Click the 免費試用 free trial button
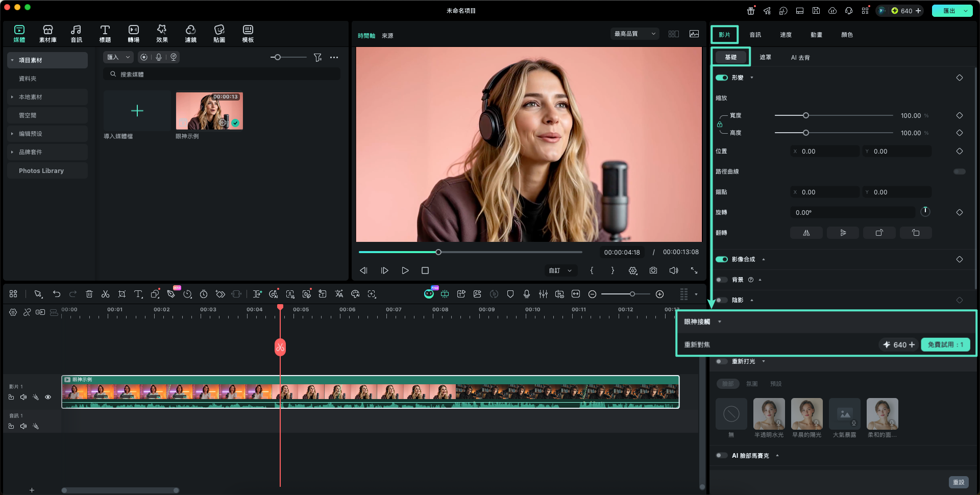Screen dimensions: 980x495 point(945,344)
